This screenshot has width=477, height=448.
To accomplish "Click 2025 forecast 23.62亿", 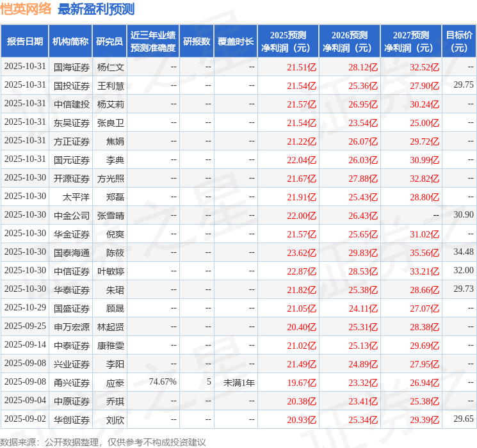I will [x=302, y=253].
